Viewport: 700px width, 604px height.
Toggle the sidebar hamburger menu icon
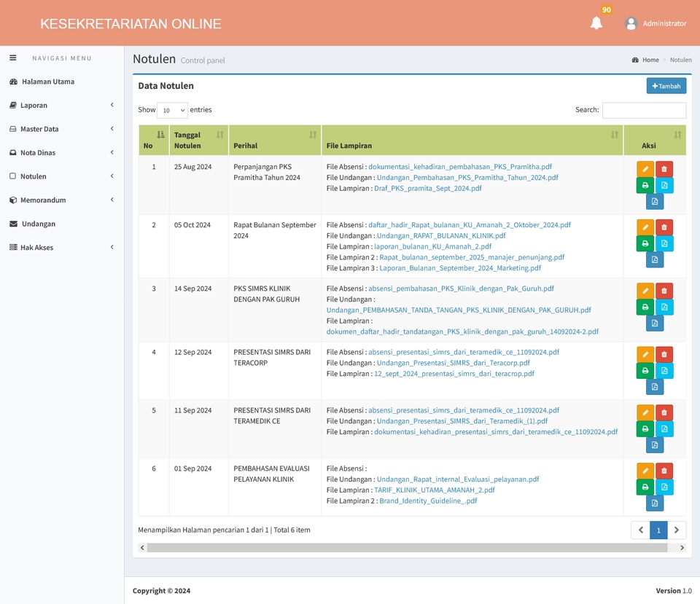coord(12,58)
